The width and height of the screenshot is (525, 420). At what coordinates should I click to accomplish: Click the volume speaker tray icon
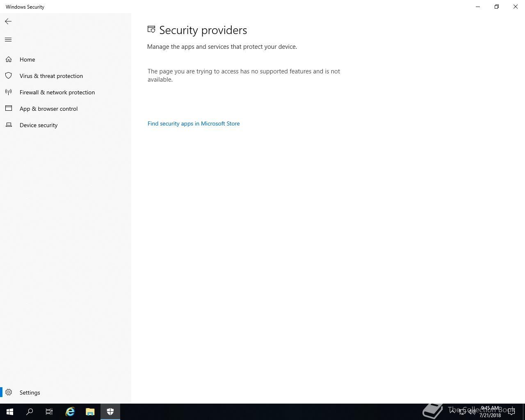[472, 412]
